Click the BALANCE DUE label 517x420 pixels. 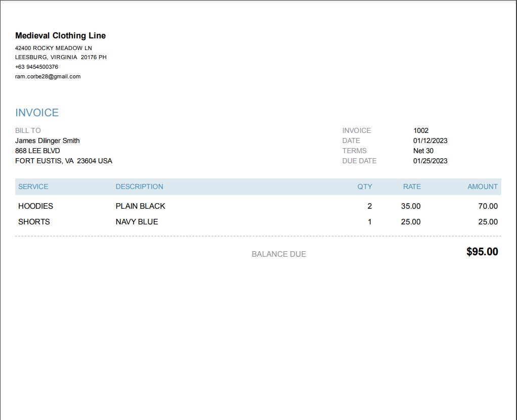click(279, 254)
